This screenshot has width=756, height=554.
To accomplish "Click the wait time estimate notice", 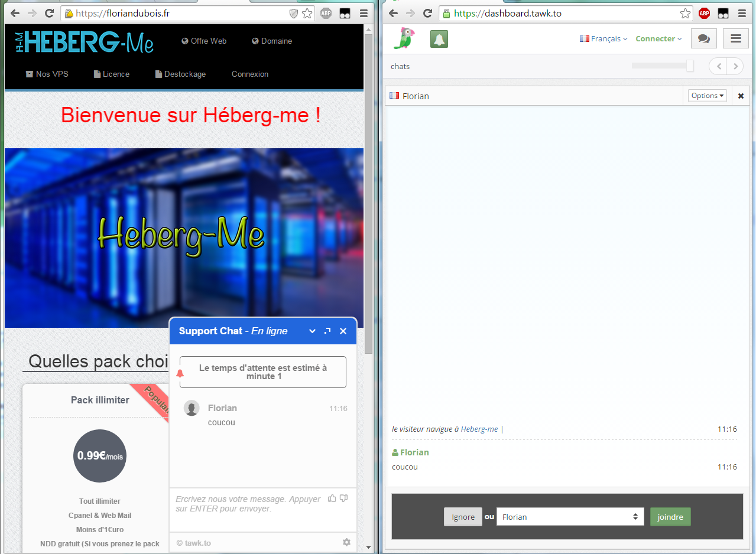I will click(x=263, y=372).
